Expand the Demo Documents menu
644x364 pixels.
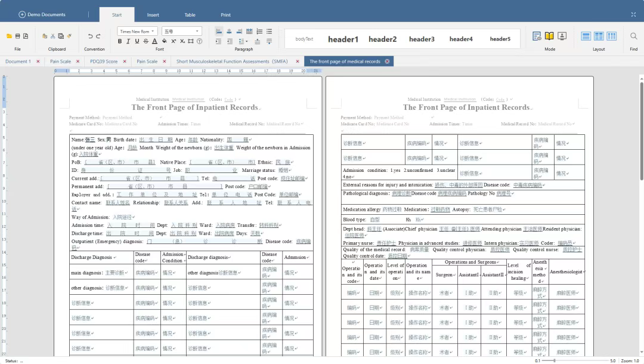pyautogui.click(x=42, y=14)
